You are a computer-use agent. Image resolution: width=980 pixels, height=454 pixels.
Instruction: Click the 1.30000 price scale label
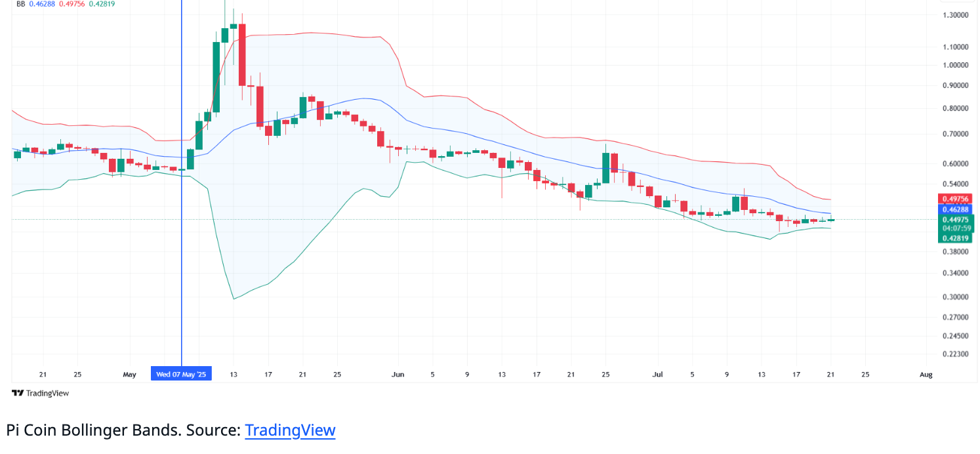pos(955,15)
